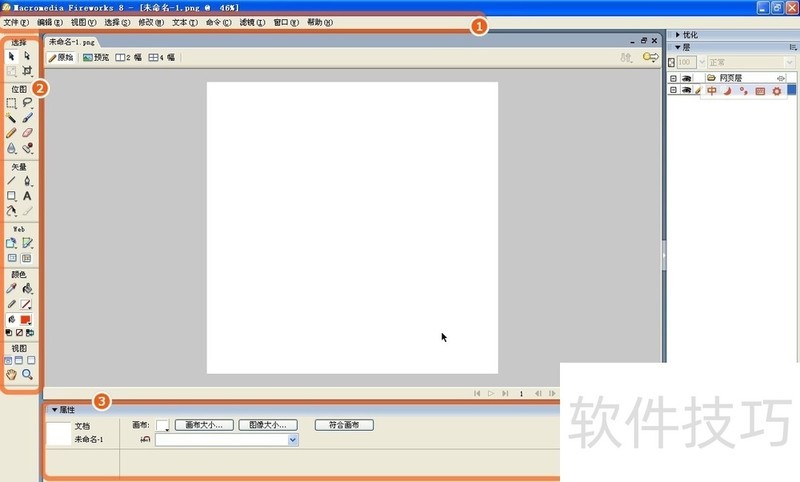Select the Eraser tool
The width and height of the screenshot is (800, 482).
click(x=27, y=133)
